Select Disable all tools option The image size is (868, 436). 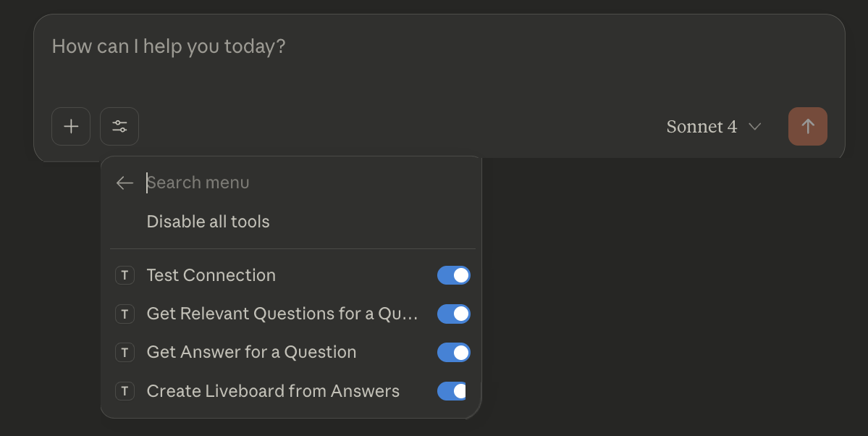[x=208, y=222]
